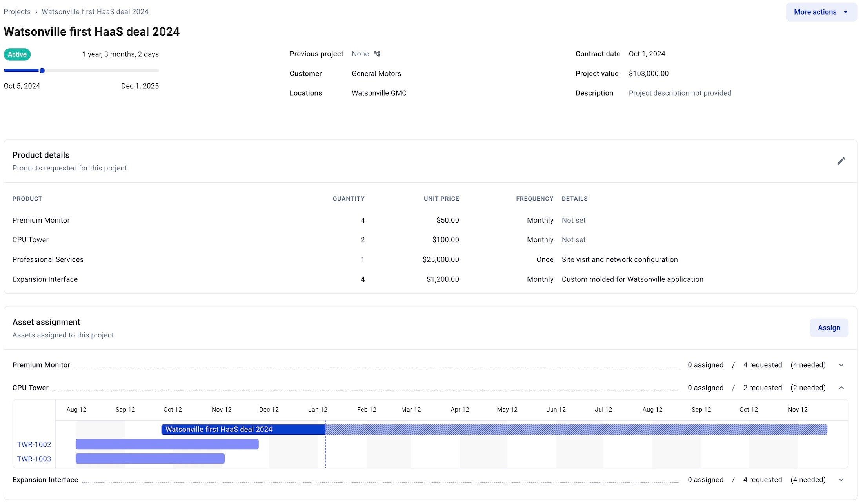Click the PRODUCT column header
Screen dimensions: 863x504
point(27,199)
